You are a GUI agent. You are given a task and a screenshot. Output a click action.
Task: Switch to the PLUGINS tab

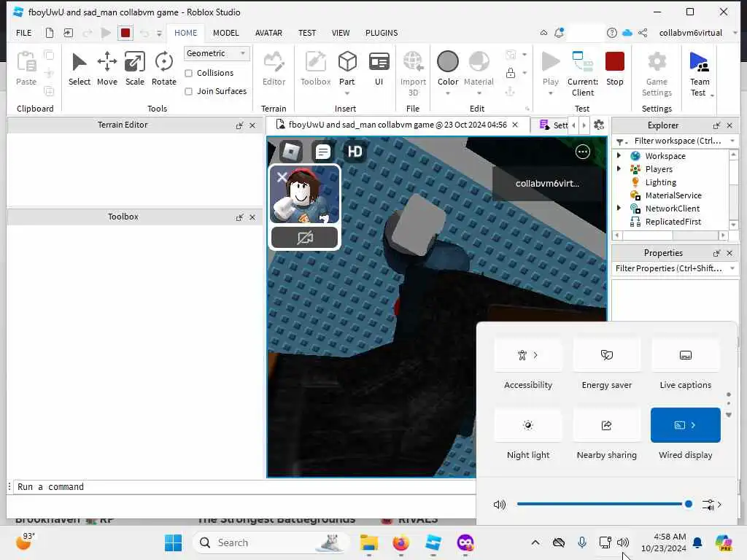click(382, 33)
